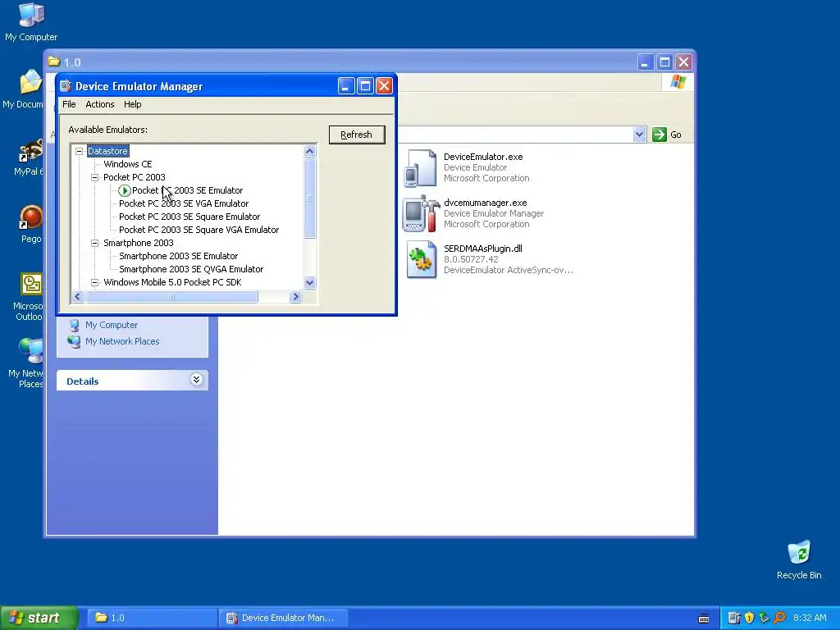Select SERDMAAsPlugin.dll file icon in Explorer

pos(421,259)
